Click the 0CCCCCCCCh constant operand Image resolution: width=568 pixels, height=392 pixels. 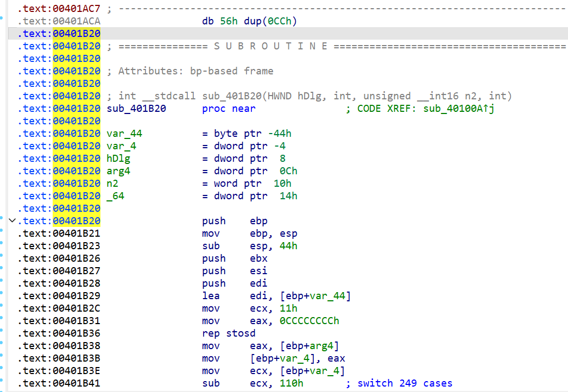tap(310, 321)
